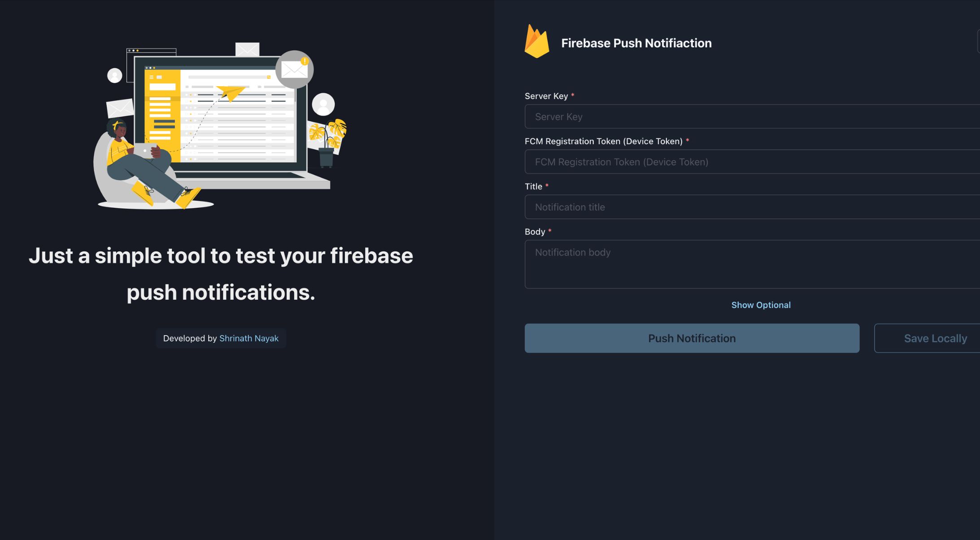
Task: Click the Push Notification button
Action: click(x=692, y=338)
